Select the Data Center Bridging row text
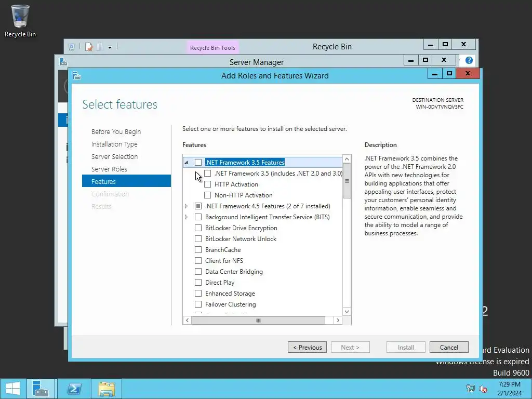532x399 pixels. [234, 271]
